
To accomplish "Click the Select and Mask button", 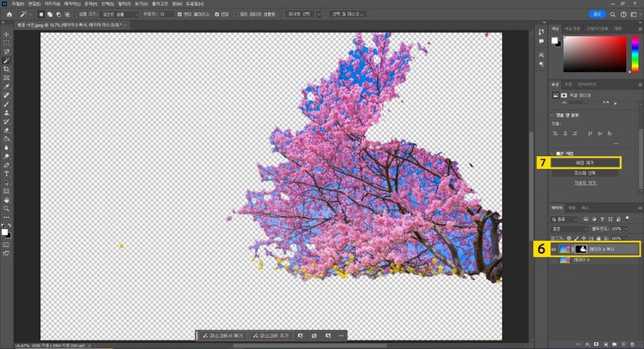I will pos(348,15).
